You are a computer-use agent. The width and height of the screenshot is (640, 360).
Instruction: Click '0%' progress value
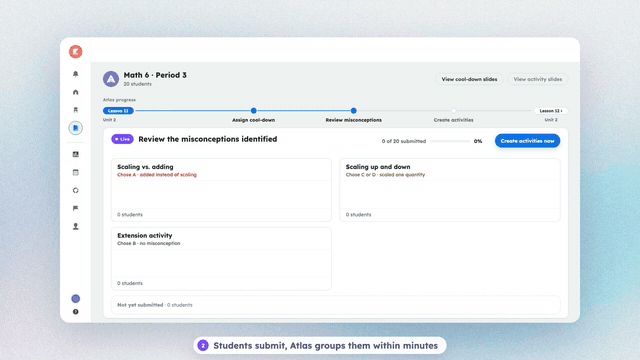click(x=478, y=141)
